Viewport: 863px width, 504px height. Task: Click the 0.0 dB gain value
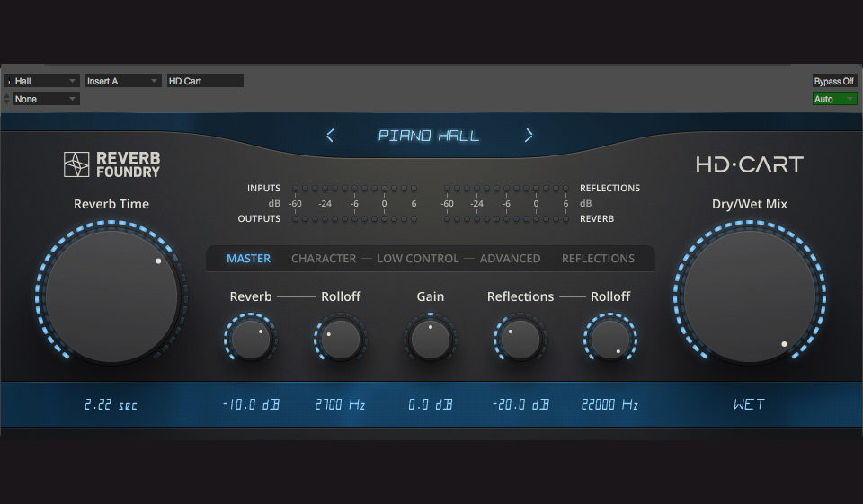click(x=431, y=405)
